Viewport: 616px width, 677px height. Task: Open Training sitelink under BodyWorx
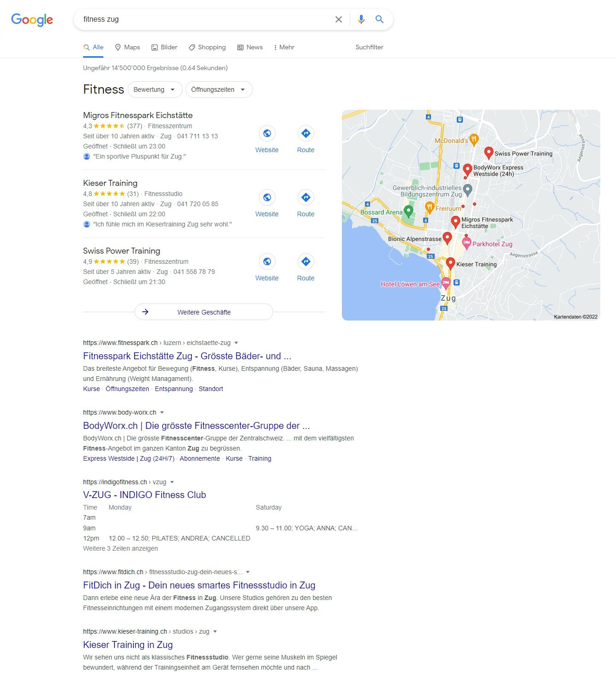coord(260,458)
